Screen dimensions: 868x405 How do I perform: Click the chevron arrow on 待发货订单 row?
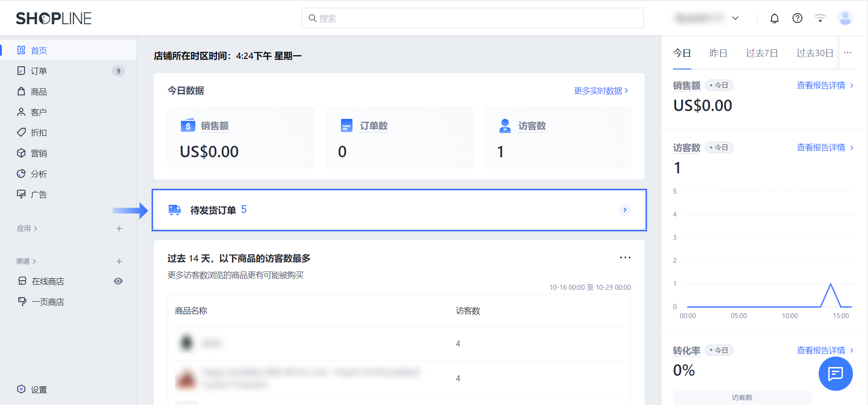tap(625, 210)
